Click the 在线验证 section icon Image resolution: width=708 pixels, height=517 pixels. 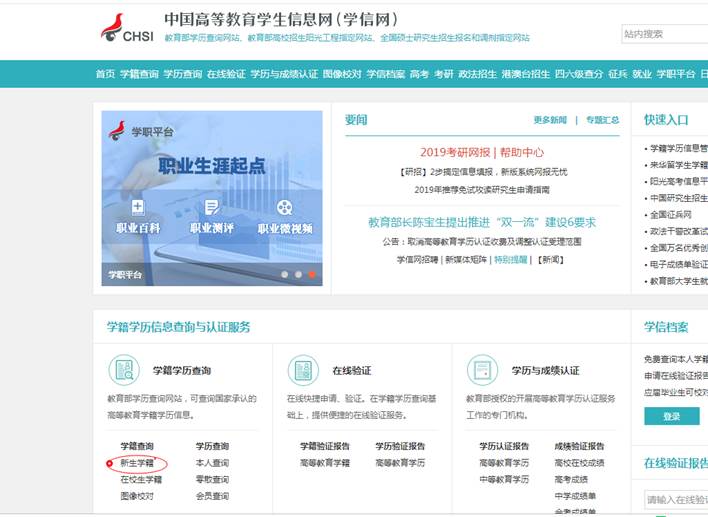pyautogui.click(x=304, y=371)
